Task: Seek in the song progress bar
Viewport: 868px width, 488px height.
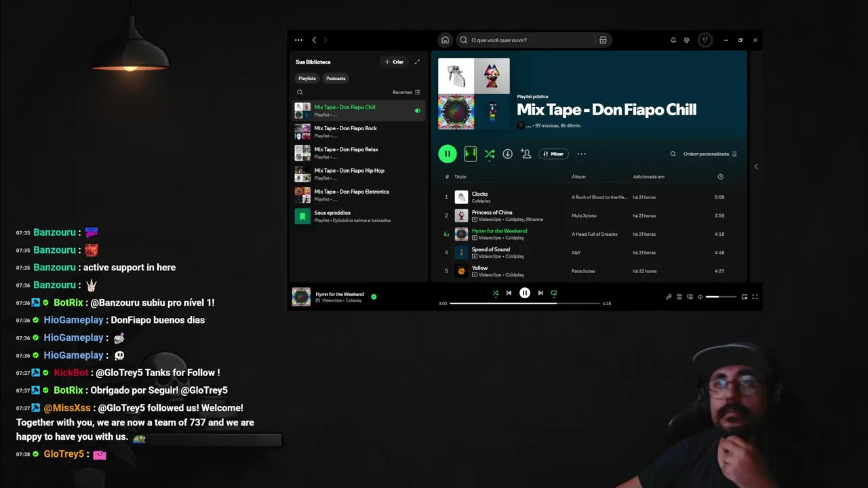Action: click(x=525, y=303)
